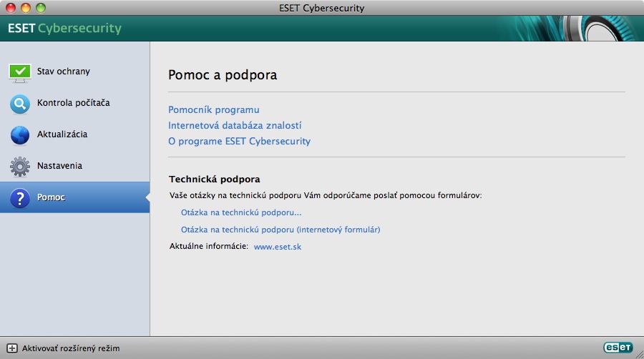Click the blue question mark help icon
Viewport: 644px width, 359px height.
click(x=20, y=198)
